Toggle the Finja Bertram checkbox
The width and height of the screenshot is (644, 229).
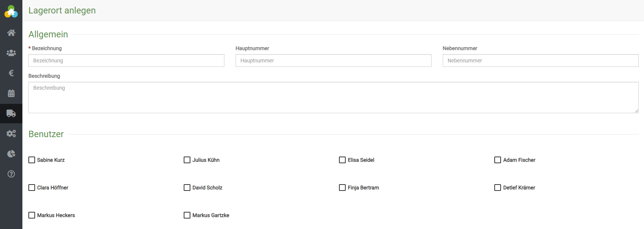342,188
